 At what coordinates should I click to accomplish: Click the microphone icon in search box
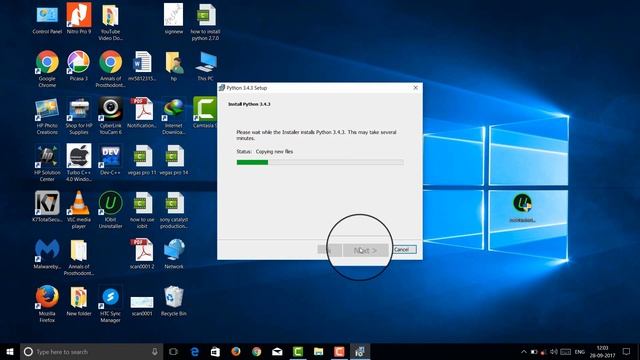coord(155,351)
